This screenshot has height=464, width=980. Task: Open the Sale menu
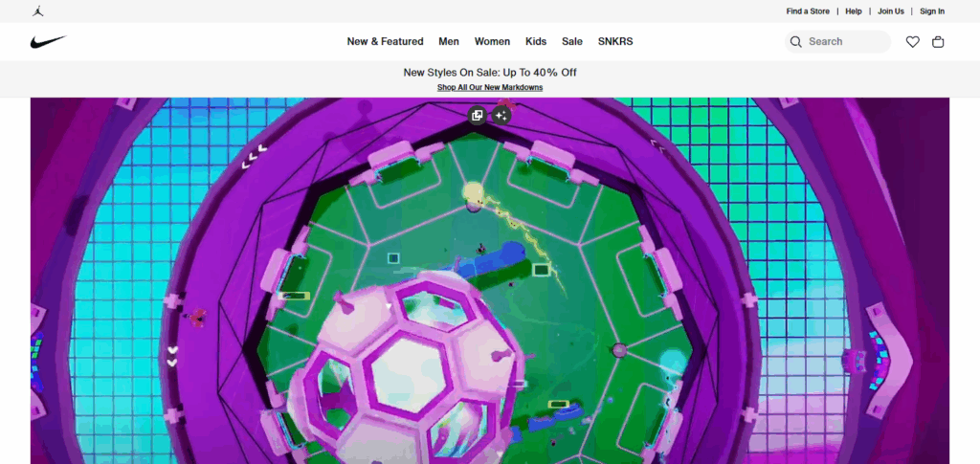coord(572,42)
